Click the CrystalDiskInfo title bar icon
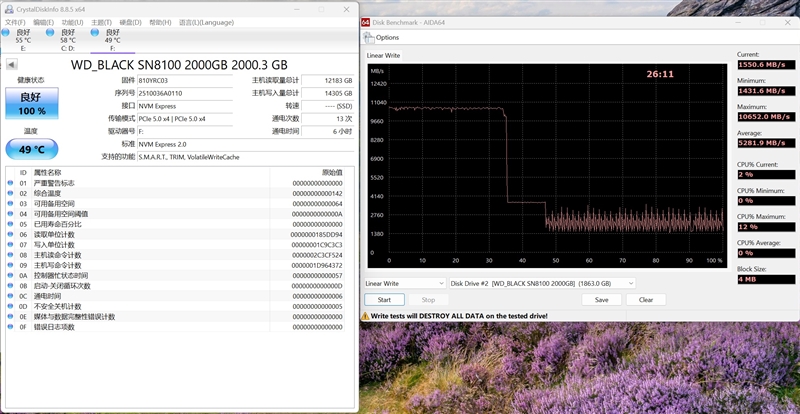The image size is (800, 414). point(9,9)
